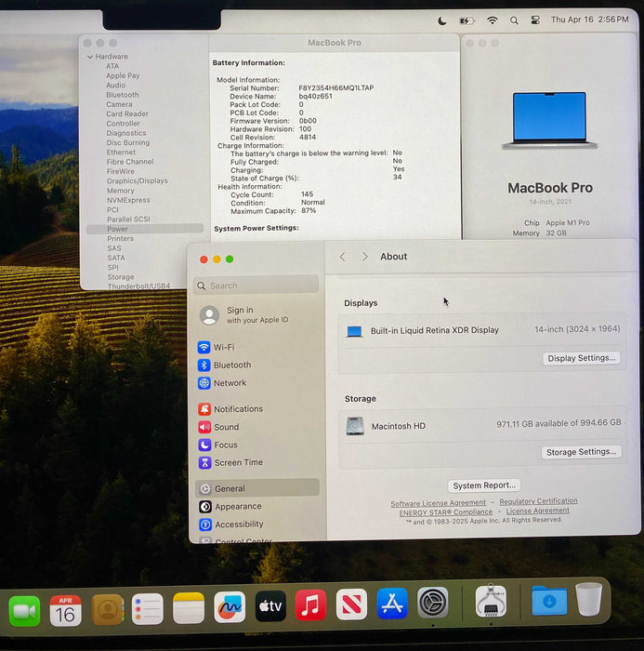Open Focus settings in sidebar
644x651 pixels.
[x=257, y=445]
